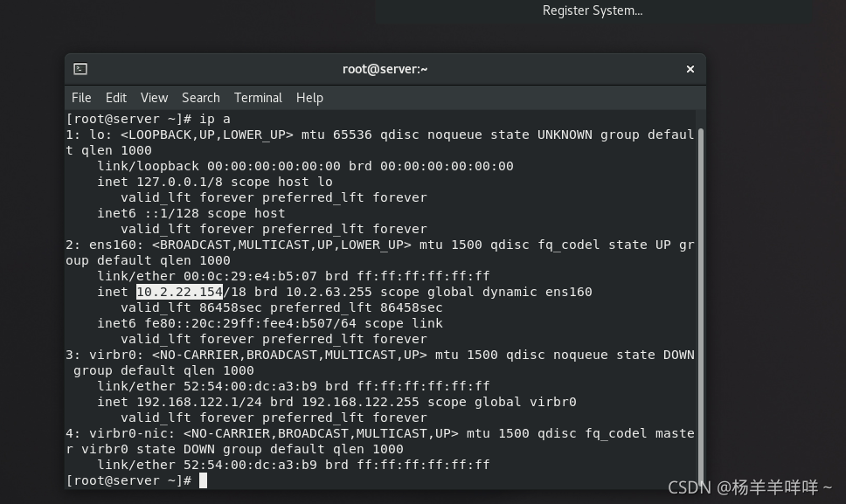Open the Help menu
This screenshot has width=846, height=504.
309,98
